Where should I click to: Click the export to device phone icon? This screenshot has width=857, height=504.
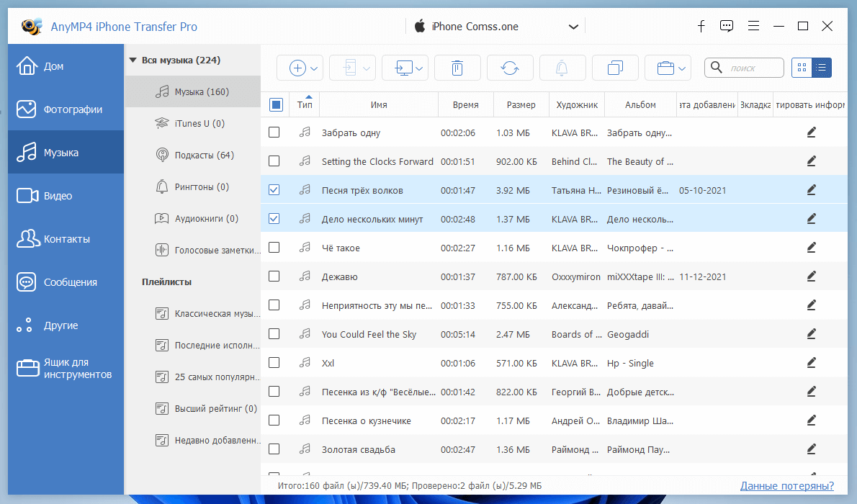[x=350, y=68]
